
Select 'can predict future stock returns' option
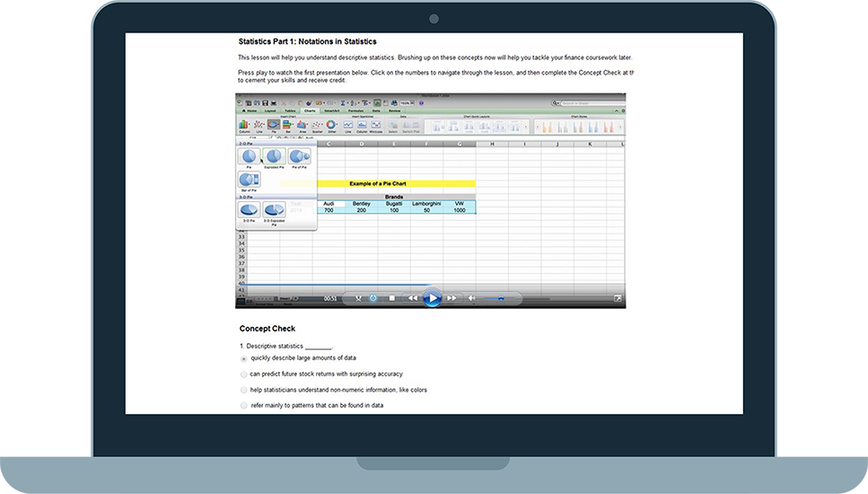click(x=243, y=375)
